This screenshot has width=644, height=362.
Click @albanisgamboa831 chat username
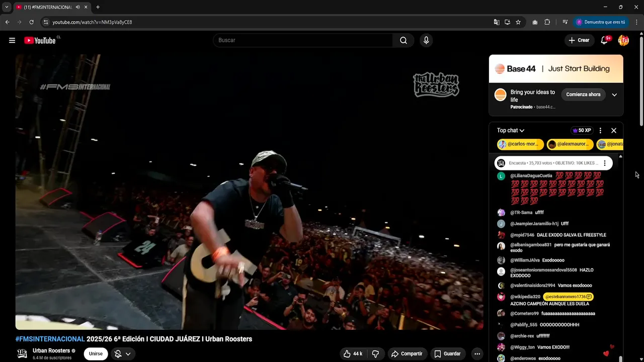(531, 245)
